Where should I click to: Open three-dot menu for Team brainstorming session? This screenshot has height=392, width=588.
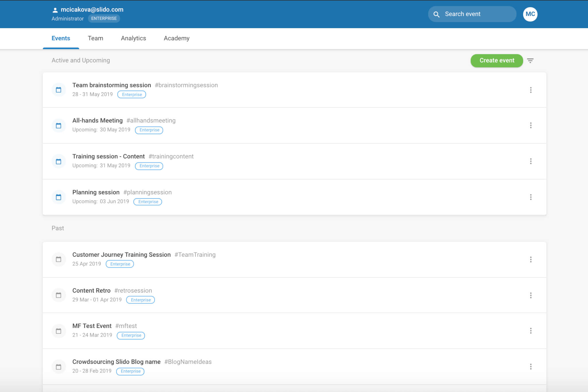(x=531, y=90)
